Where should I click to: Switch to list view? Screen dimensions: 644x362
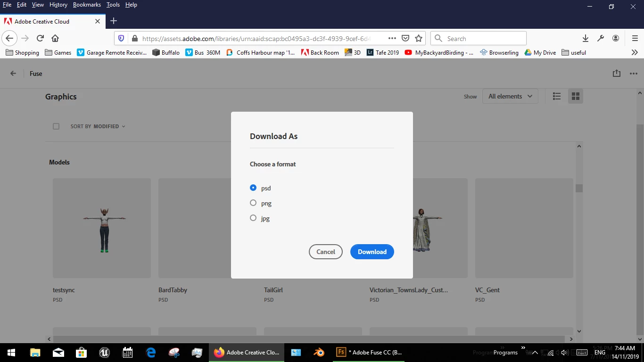[557, 96]
